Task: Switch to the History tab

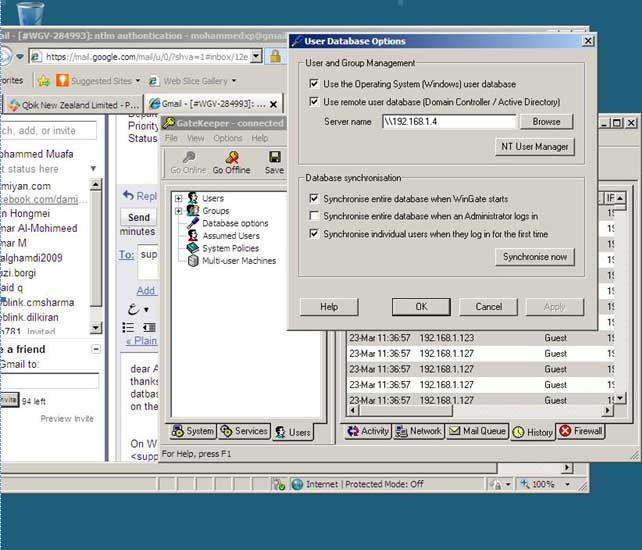Action: (533, 432)
